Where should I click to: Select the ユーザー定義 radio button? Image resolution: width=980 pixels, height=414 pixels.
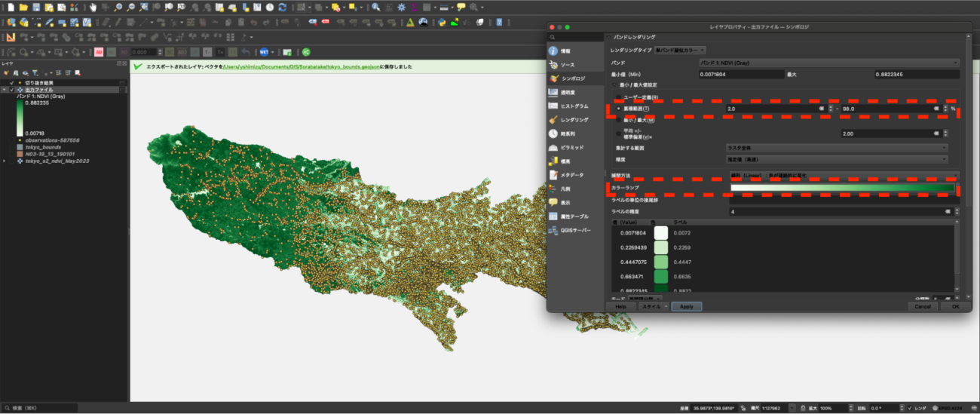(x=619, y=97)
